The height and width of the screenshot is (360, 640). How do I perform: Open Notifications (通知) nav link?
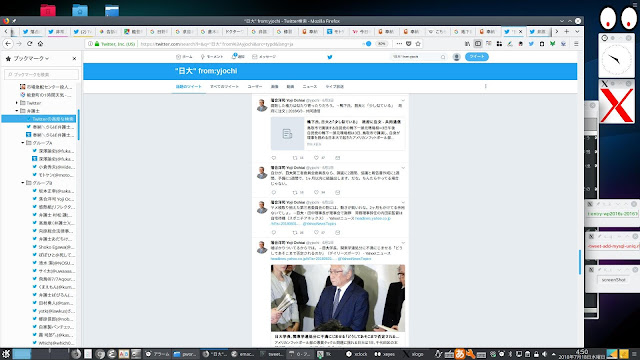click(x=238, y=56)
